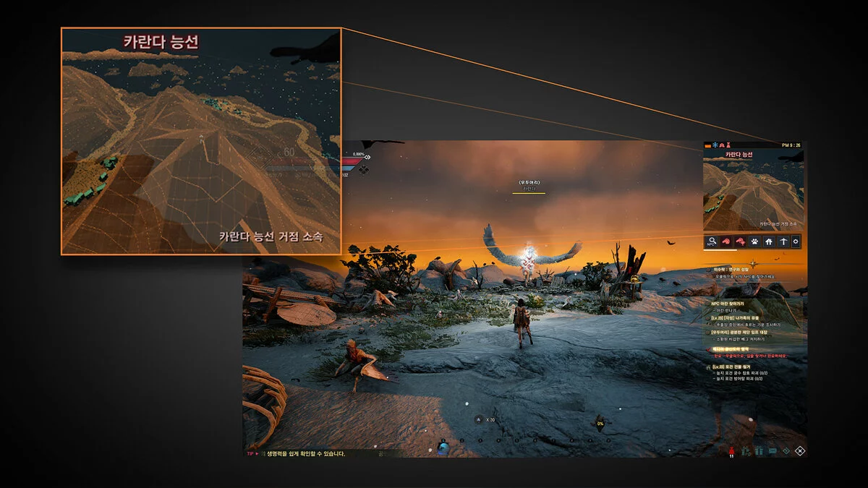Viewport: 868px width, 488px height.
Task: Click the diamond arrows icon beside 0.000%
Action: pos(367,157)
